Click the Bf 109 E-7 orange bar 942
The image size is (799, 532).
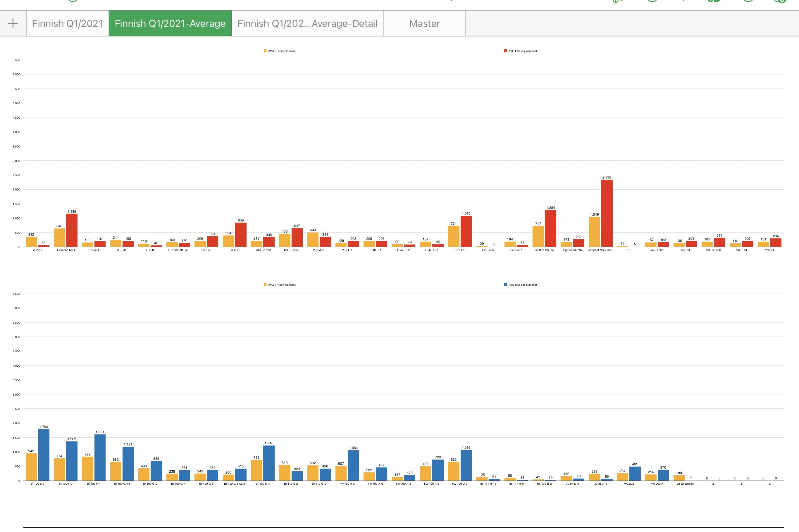coord(31,467)
